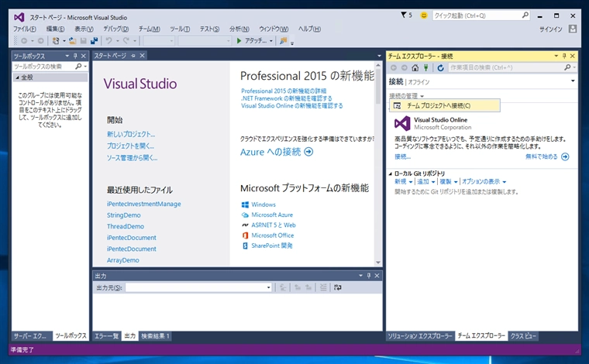This screenshot has height=364, width=589.
Task: Click Team Explorer green plug connect icon
Action: (426, 67)
